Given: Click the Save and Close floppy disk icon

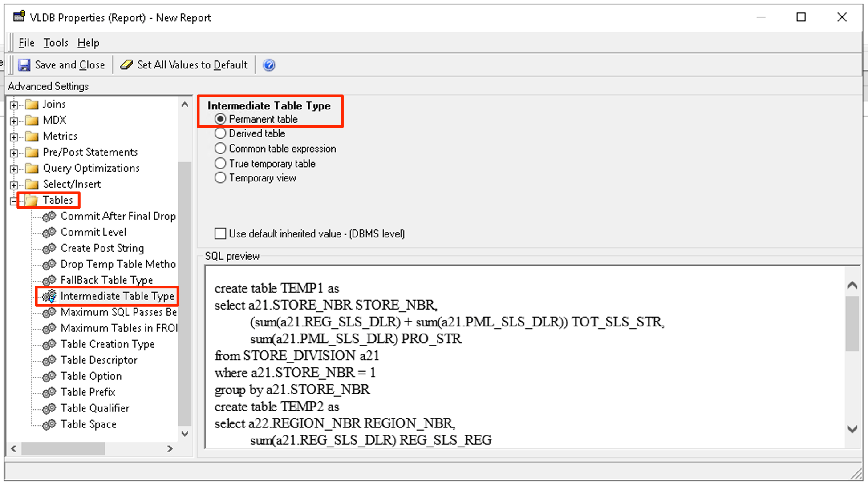Looking at the screenshot, I should pyautogui.click(x=24, y=65).
